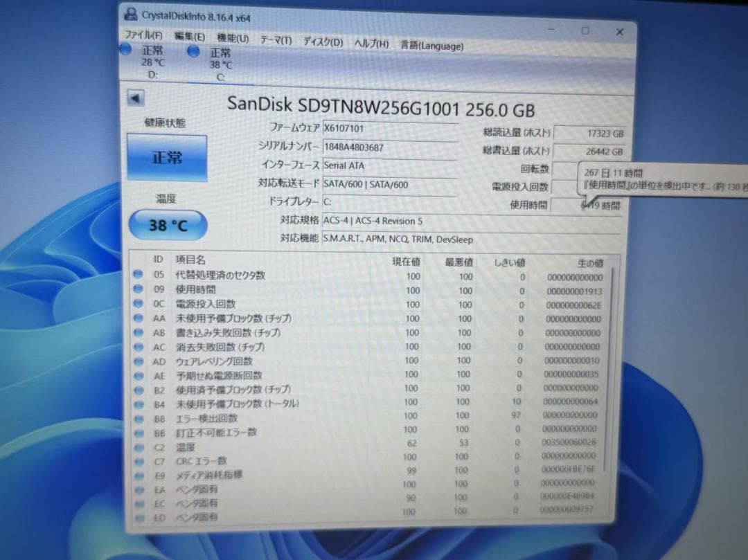The width and height of the screenshot is (748, 560).
Task: Select drive C: health indicator dot
Action: point(194,52)
